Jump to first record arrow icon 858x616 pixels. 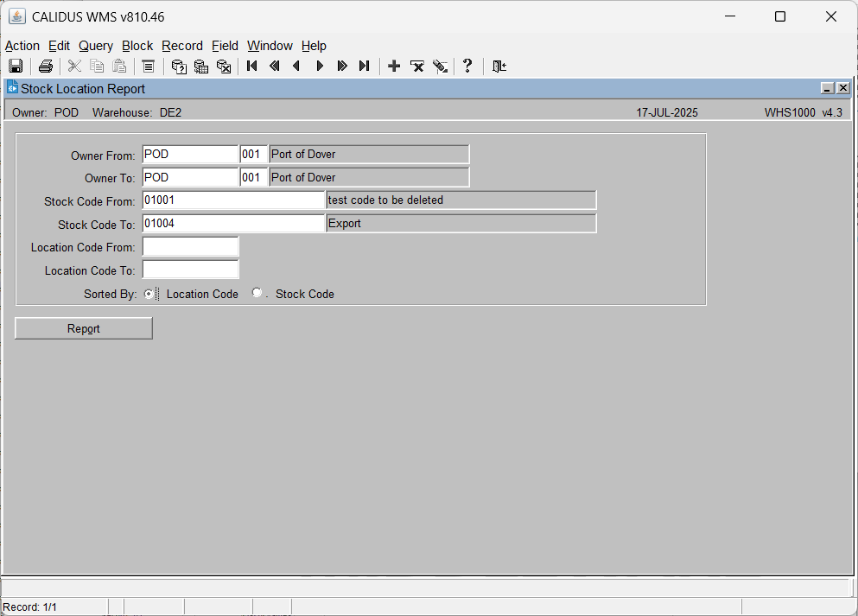pyautogui.click(x=251, y=67)
